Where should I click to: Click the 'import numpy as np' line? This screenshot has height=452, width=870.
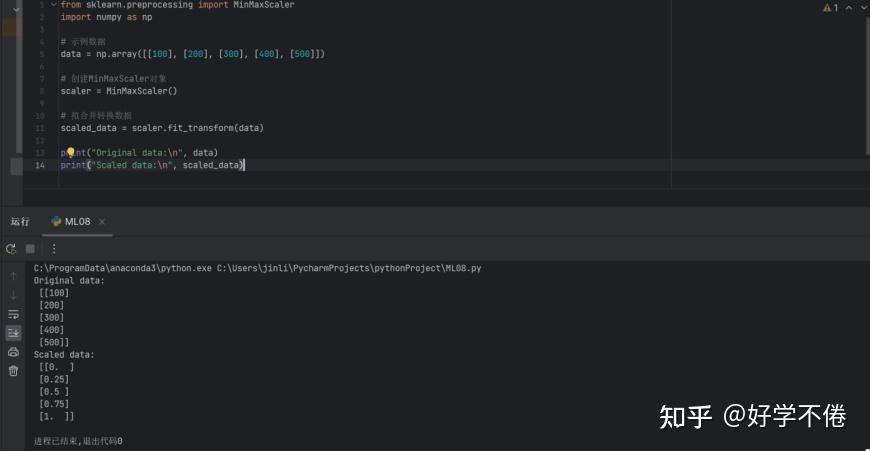[x=107, y=17]
